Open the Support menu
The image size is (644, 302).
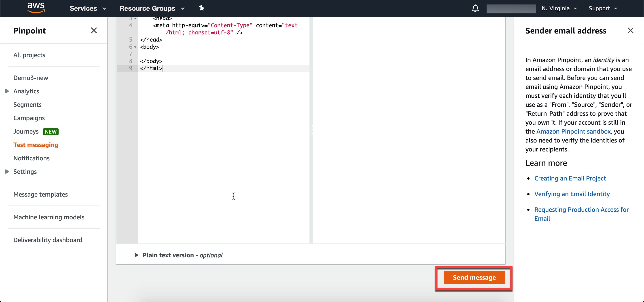603,8
